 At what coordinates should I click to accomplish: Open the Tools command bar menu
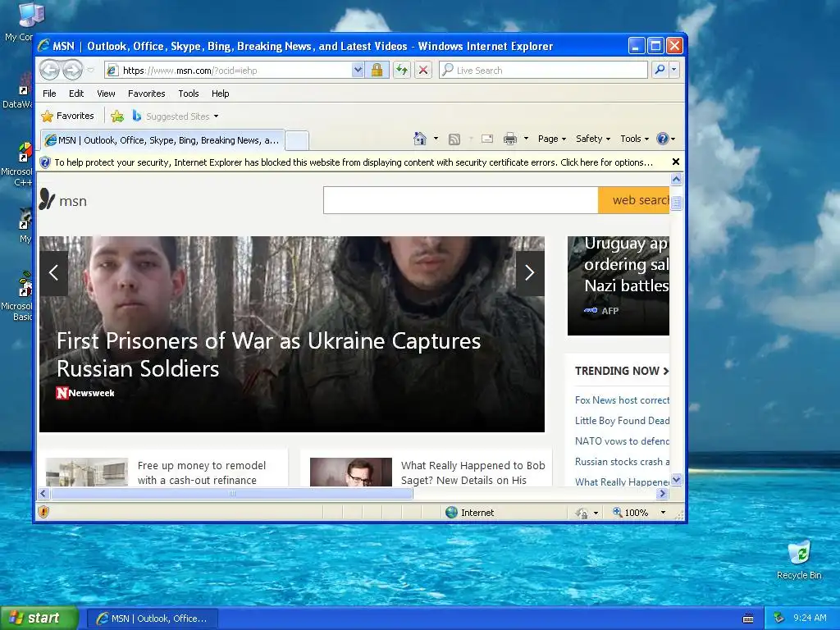coord(634,139)
